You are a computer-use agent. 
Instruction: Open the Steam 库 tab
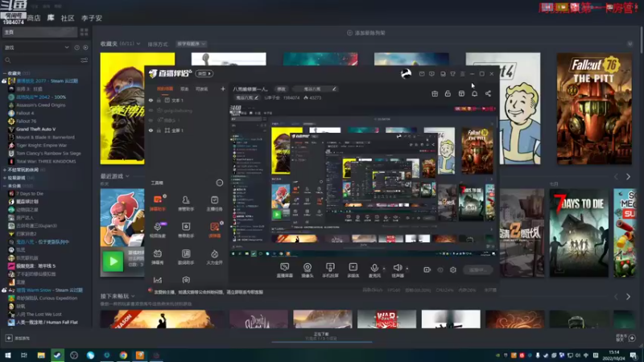coord(51,18)
